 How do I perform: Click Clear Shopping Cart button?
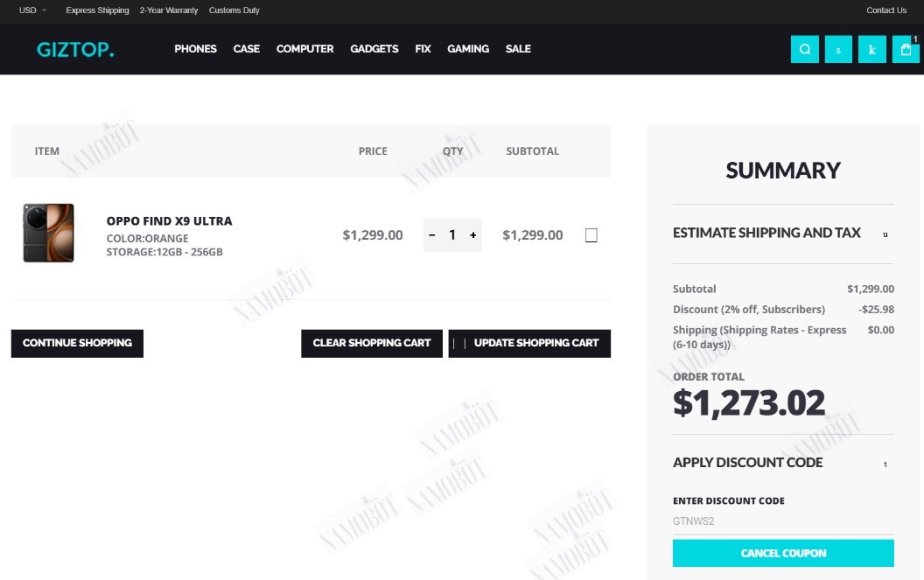click(x=372, y=343)
